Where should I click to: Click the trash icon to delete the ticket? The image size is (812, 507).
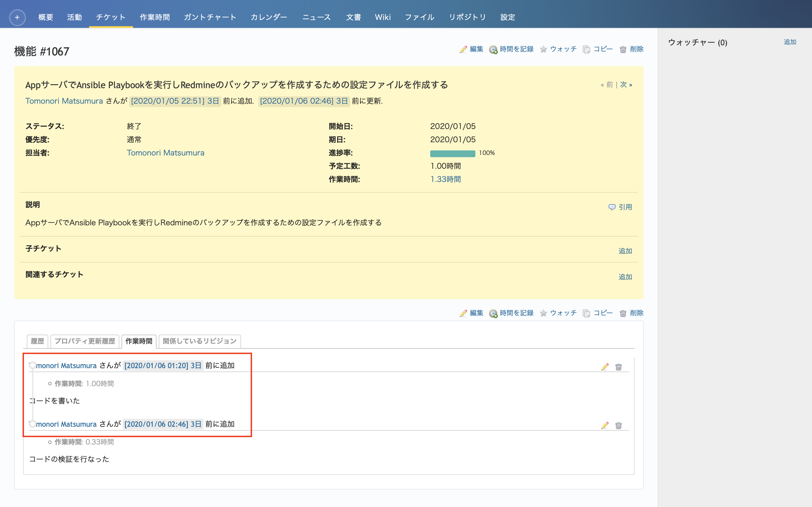pyautogui.click(x=623, y=49)
